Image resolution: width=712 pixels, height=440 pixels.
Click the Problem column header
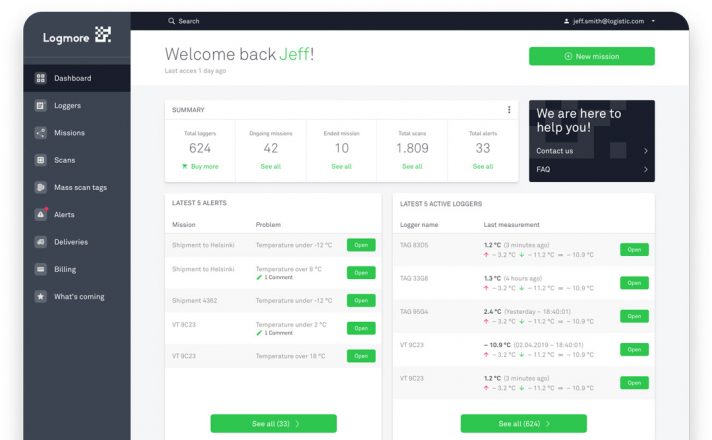tap(268, 224)
